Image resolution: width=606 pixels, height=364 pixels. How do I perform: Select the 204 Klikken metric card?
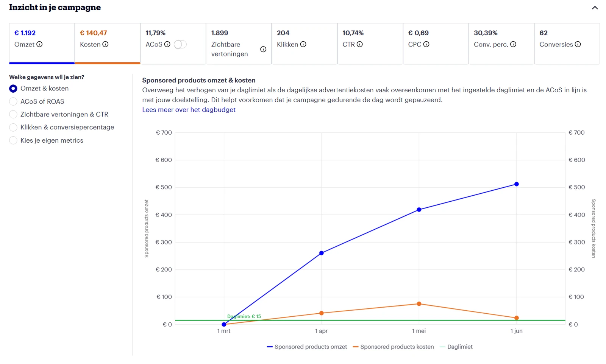(305, 44)
